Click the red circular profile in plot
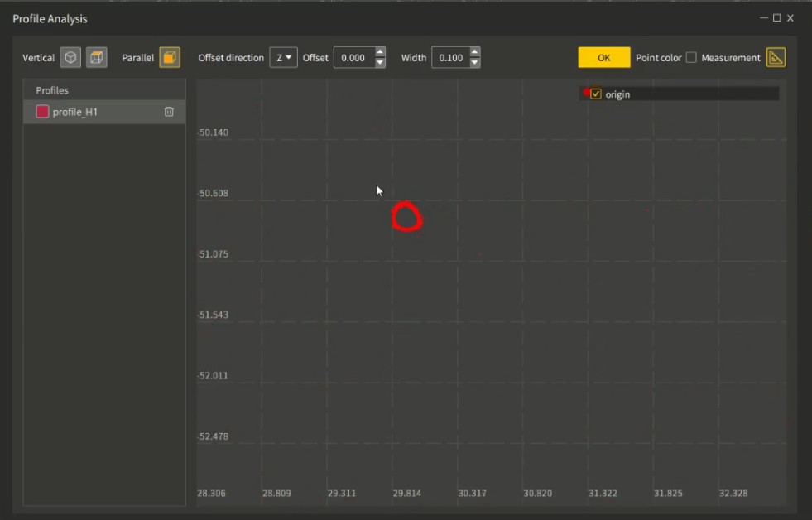 407,216
